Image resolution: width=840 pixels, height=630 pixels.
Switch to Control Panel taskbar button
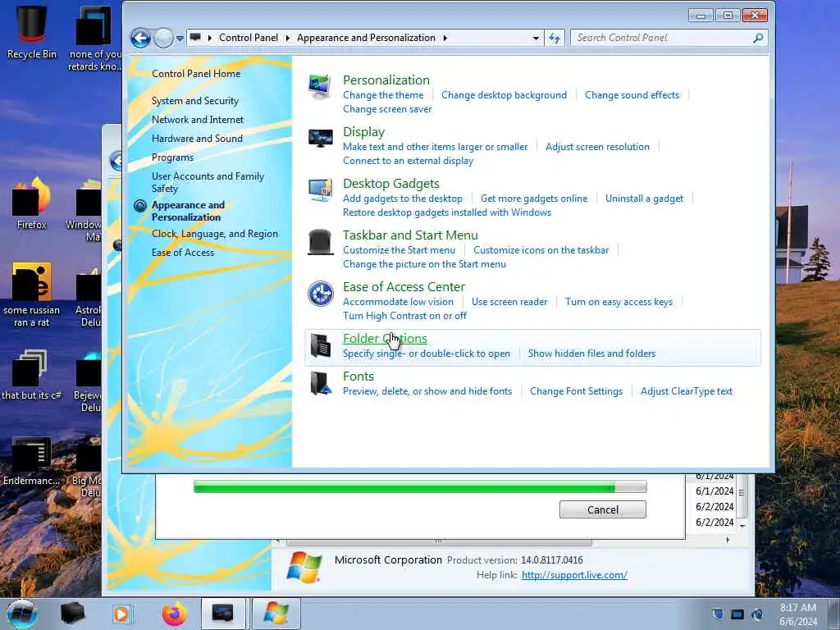[223, 614]
